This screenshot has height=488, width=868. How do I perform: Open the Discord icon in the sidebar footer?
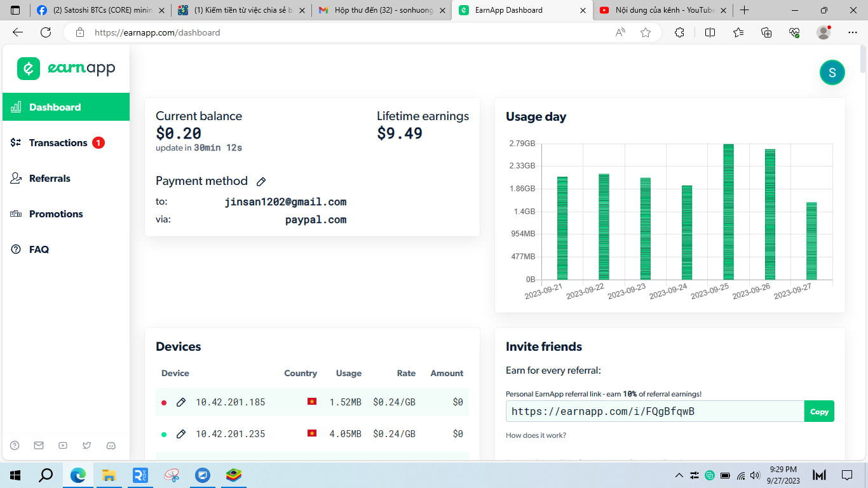[111, 445]
